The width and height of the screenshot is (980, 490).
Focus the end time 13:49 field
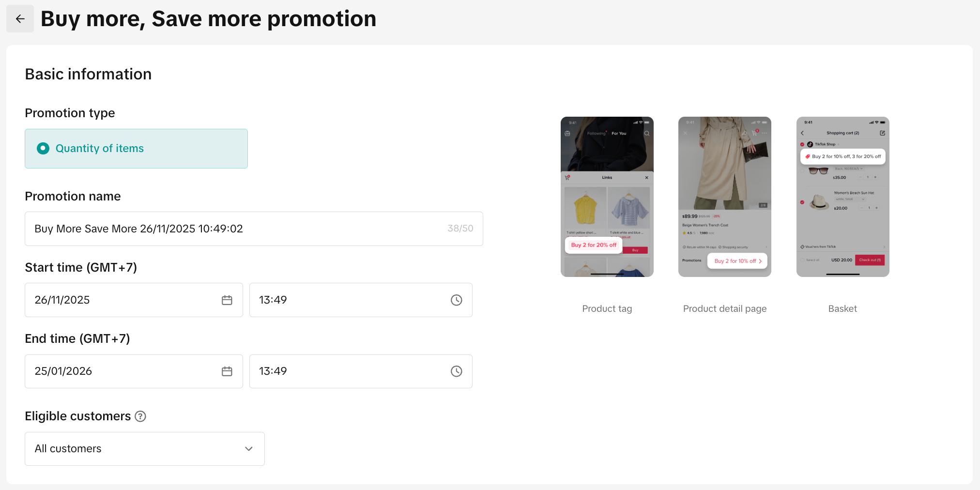coord(349,371)
